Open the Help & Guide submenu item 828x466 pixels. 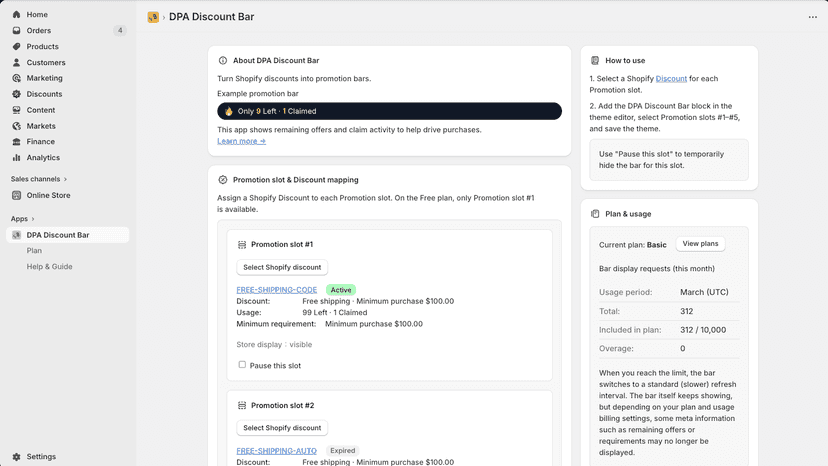tap(50, 266)
